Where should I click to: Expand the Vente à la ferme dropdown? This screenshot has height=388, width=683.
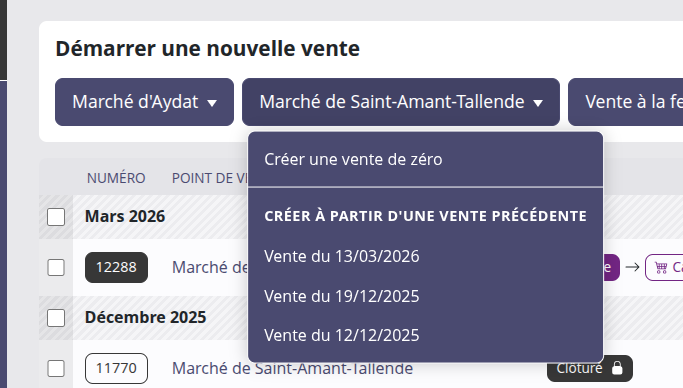626,102
